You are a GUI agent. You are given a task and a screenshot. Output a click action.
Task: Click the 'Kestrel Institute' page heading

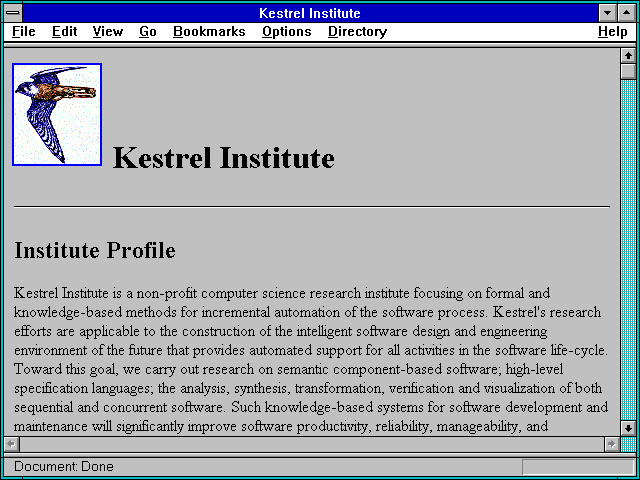point(224,158)
